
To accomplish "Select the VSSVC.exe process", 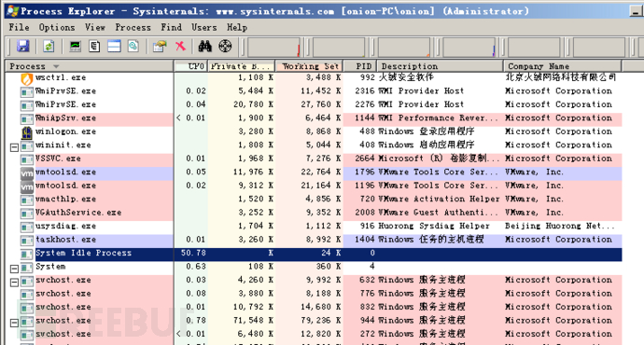I will pyautogui.click(x=58, y=159).
